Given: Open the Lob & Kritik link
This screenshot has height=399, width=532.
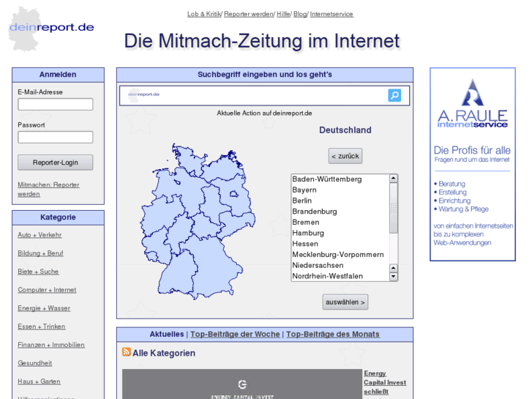Looking at the screenshot, I should [204, 14].
